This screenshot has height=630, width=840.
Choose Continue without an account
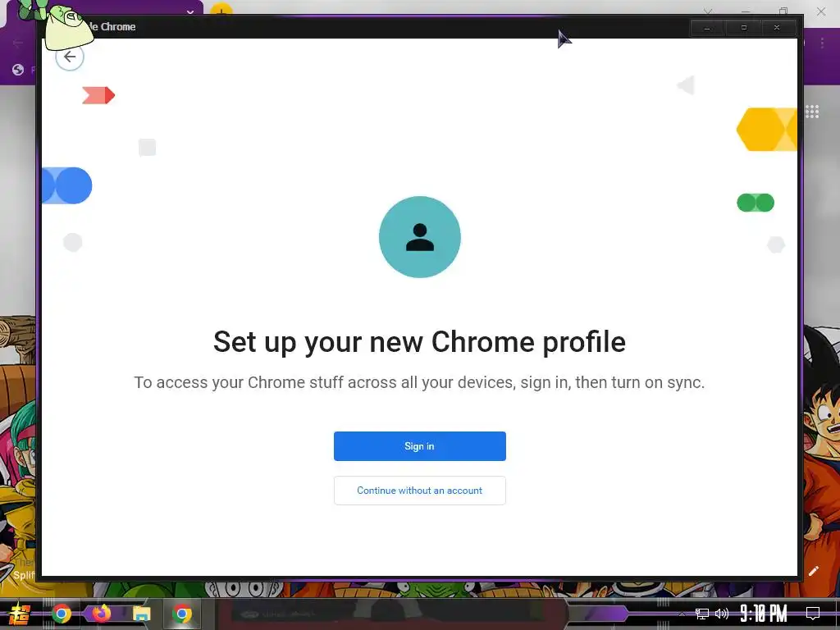(419, 491)
